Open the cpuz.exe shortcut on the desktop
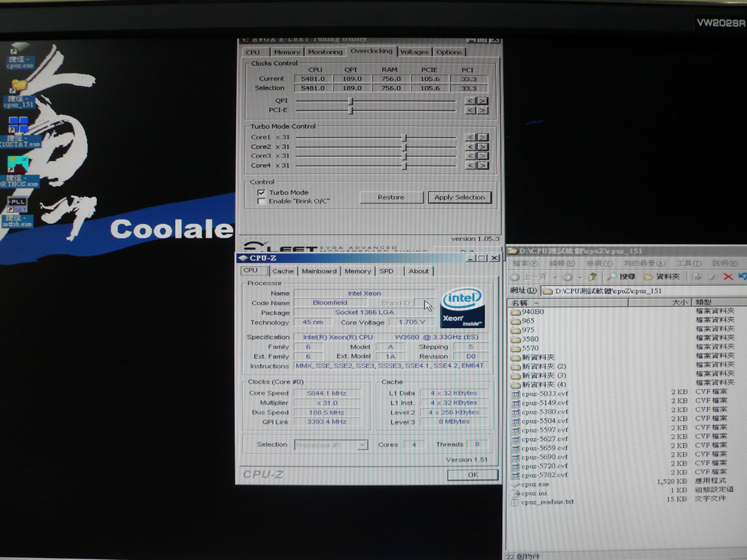 [19, 55]
